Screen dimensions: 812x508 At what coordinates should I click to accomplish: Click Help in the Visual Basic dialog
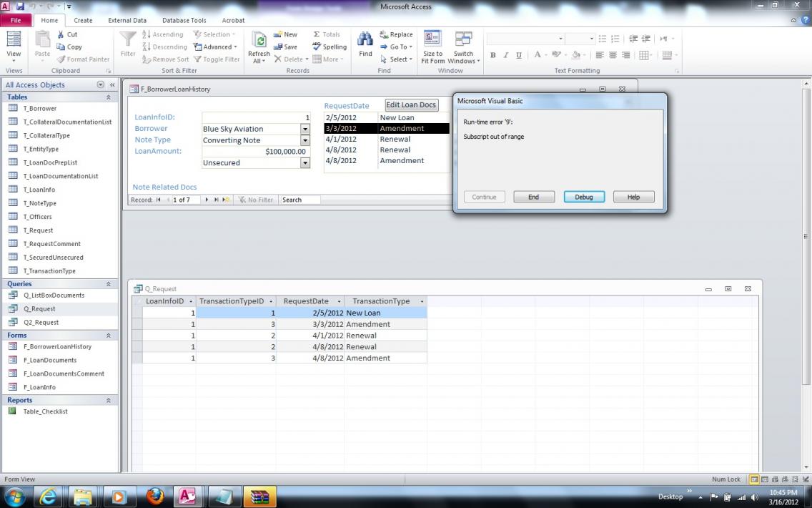click(x=633, y=197)
